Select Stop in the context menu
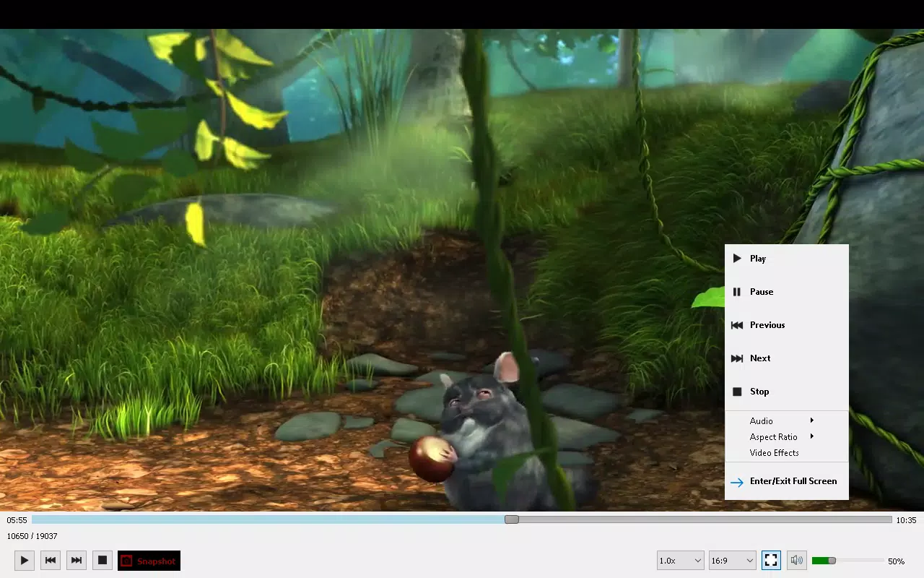Image resolution: width=924 pixels, height=578 pixels. pyautogui.click(x=787, y=392)
